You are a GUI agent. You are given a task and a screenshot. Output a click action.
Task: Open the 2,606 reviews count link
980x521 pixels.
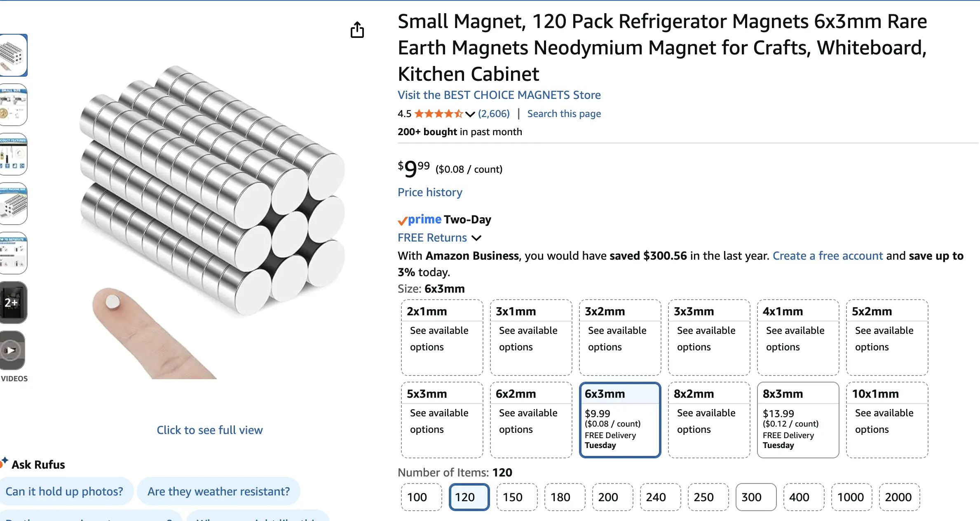494,114
